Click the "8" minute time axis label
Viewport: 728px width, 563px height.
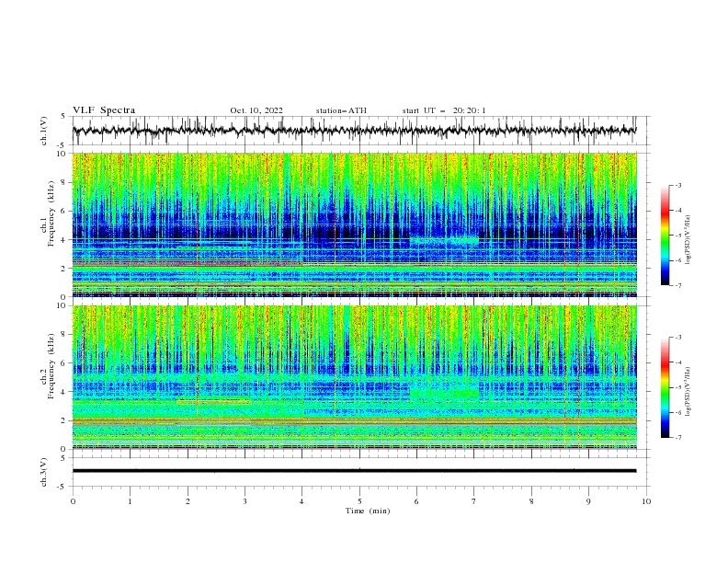531,501
